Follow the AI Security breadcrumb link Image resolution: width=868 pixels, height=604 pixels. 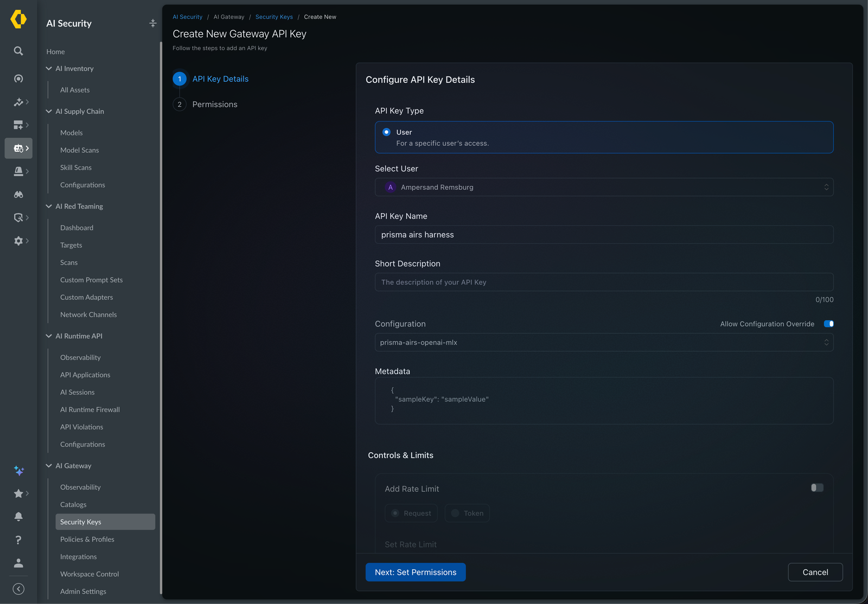click(x=187, y=17)
